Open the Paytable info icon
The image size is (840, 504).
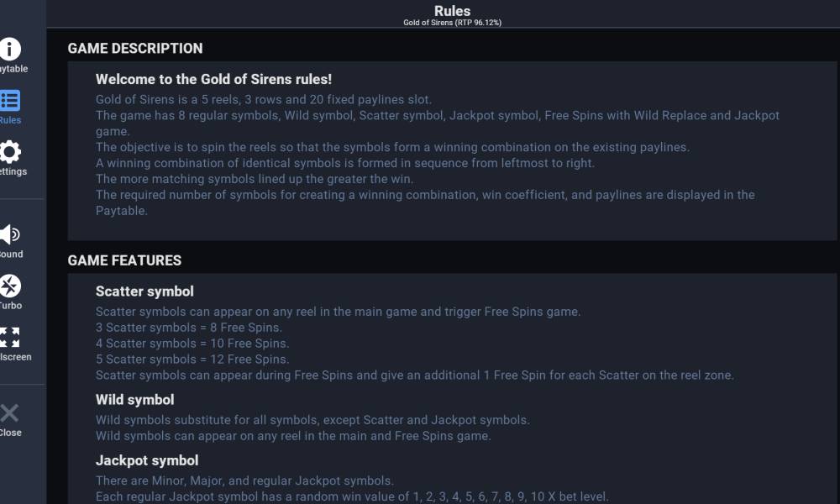pos(10,49)
